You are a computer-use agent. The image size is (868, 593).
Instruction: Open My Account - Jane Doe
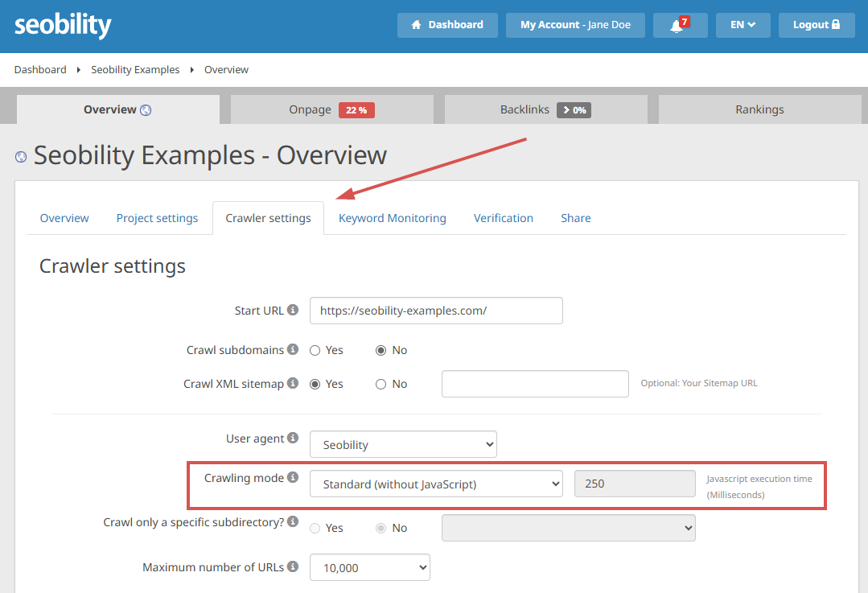click(575, 25)
